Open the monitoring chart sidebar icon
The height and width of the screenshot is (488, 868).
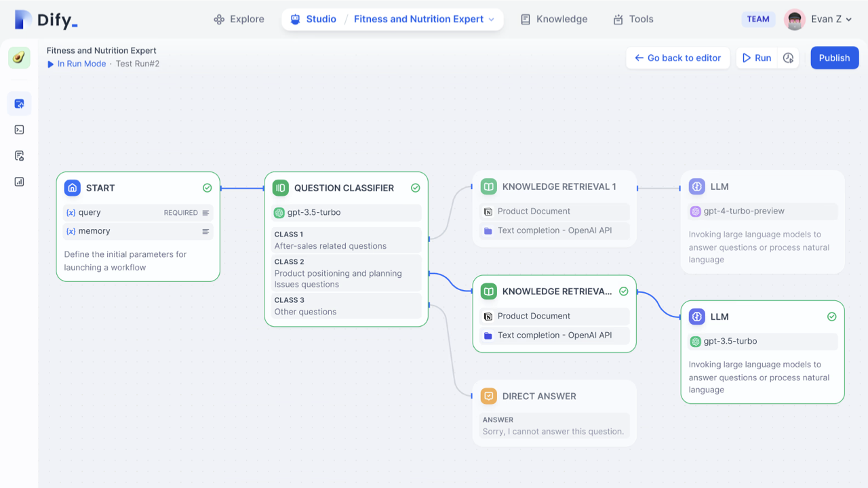[x=19, y=182]
